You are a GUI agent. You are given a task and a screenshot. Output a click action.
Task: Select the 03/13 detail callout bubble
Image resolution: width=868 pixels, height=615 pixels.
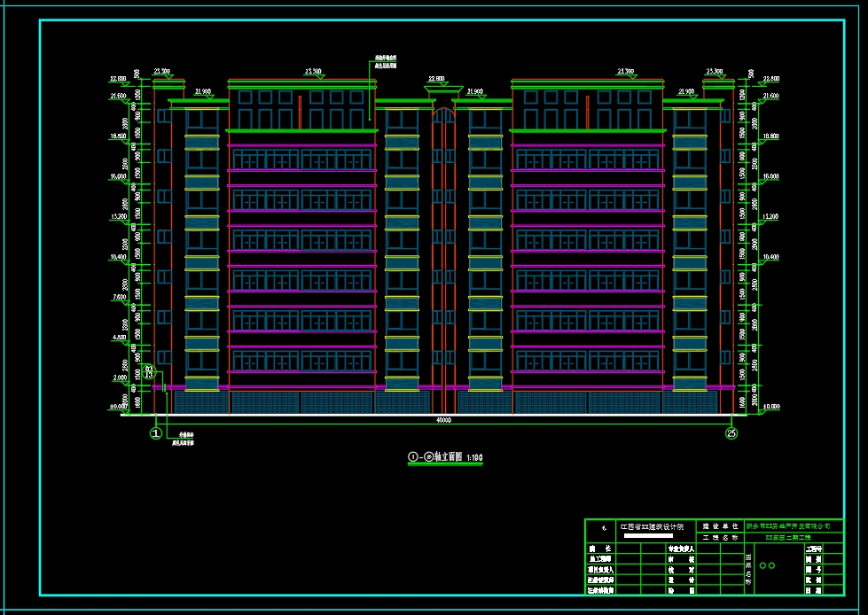coord(149,371)
